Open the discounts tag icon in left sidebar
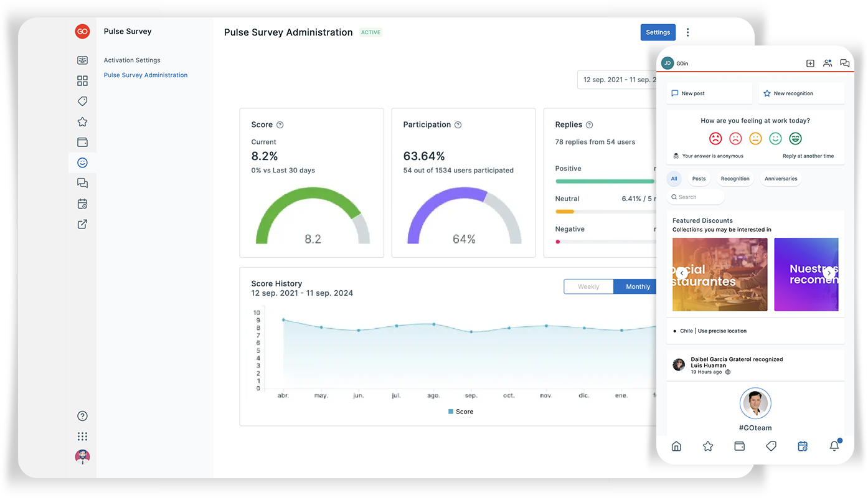Screen dimensions: 868x500 click(x=82, y=101)
